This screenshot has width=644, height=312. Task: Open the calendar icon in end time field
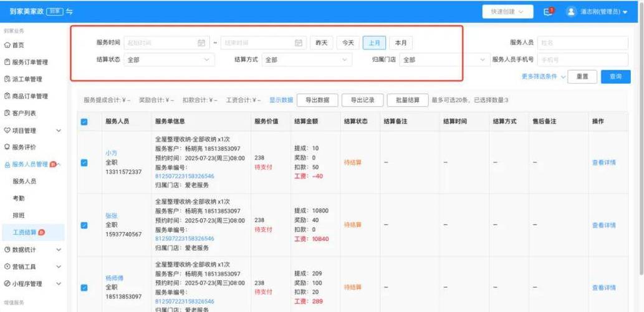299,43
